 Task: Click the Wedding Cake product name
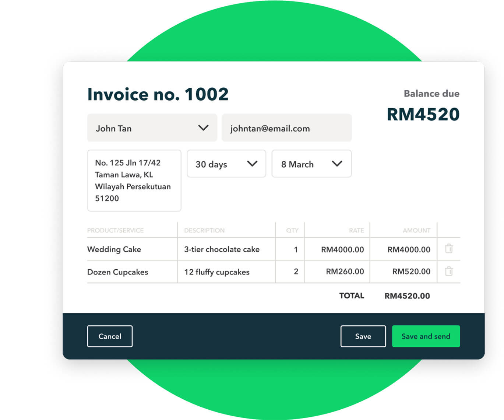pos(114,249)
